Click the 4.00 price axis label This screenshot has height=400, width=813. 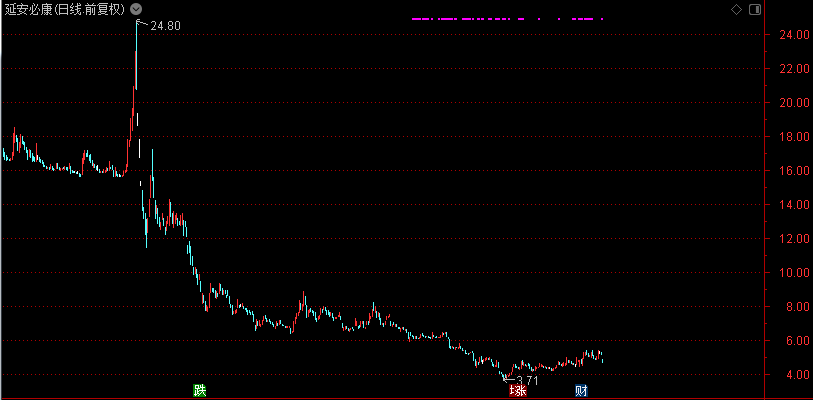pyautogui.click(x=781, y=375)
